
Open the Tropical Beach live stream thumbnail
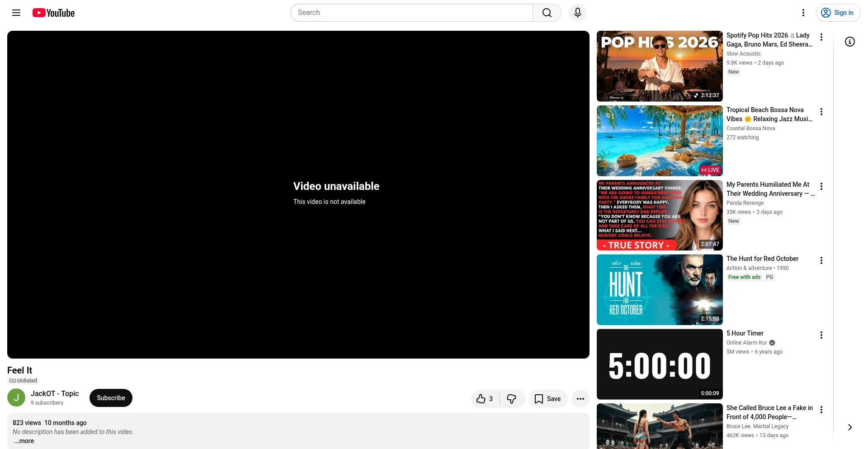[x=660, y=141]
